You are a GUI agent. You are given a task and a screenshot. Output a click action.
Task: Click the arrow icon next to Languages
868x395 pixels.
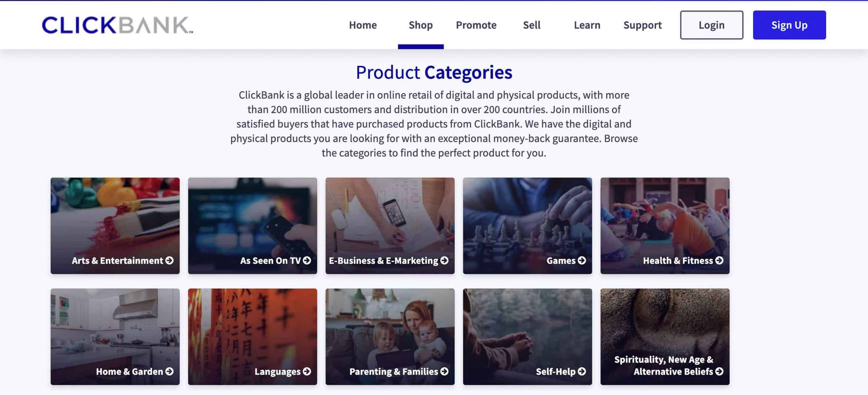[x=307, y=372]
